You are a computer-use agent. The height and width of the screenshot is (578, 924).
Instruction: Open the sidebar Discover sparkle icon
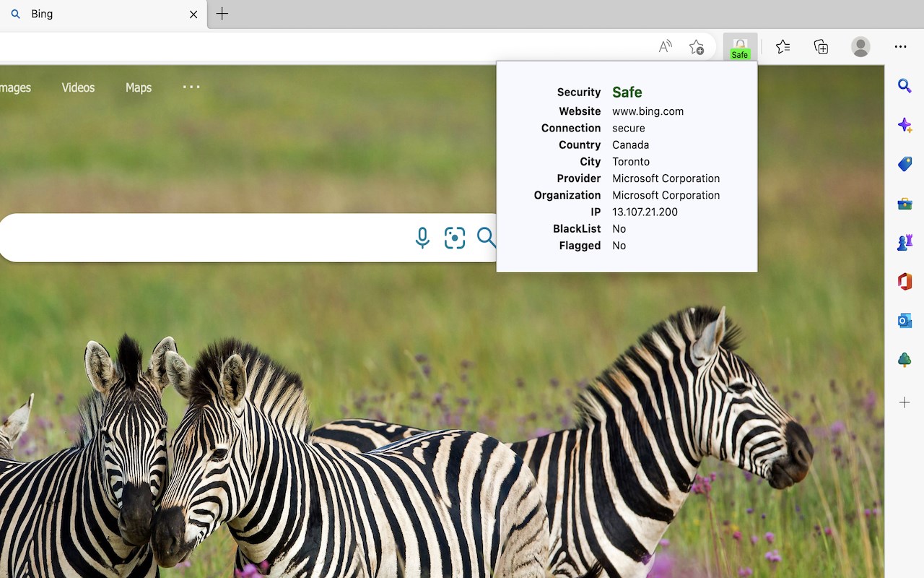(905, 125)
